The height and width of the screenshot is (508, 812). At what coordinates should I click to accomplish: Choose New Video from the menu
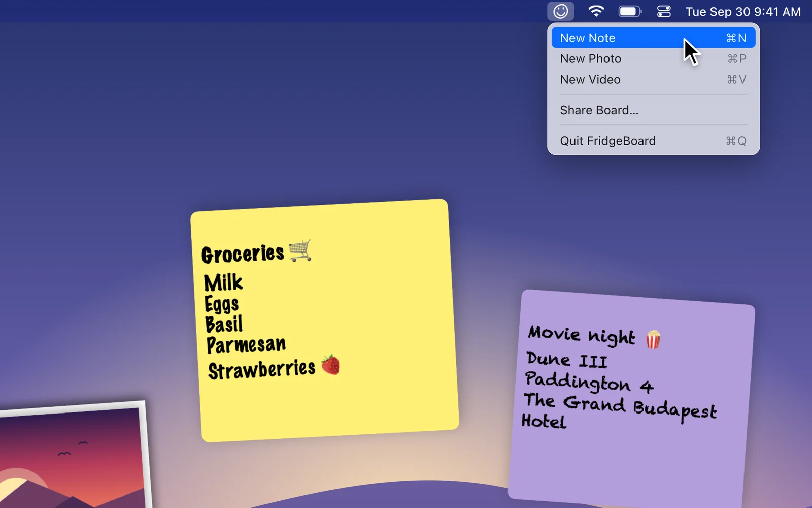click(653, 80)
